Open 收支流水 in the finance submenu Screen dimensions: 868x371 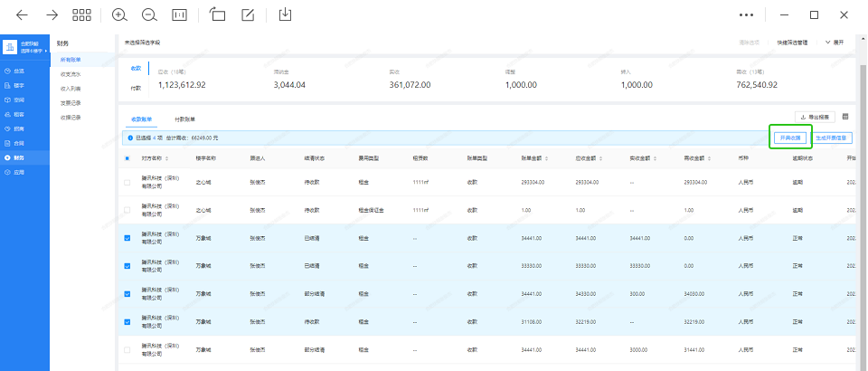click(71, 74)
